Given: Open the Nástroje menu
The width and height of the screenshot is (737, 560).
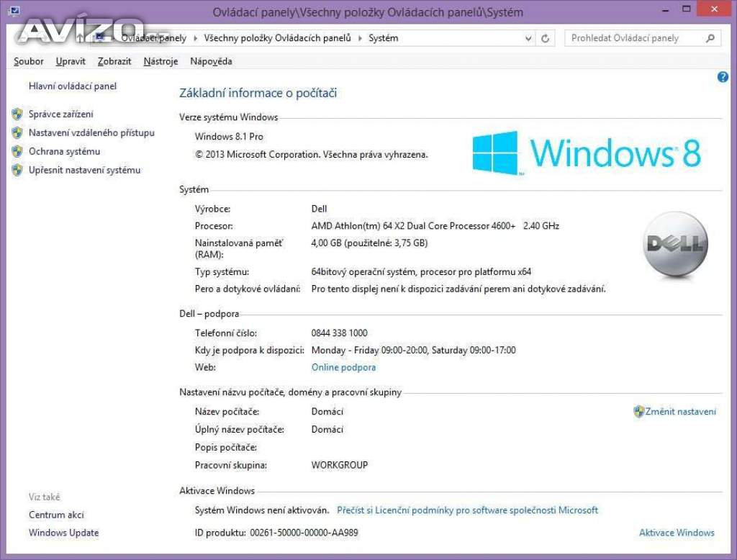Looking at the screenshot, I should 160,61.
